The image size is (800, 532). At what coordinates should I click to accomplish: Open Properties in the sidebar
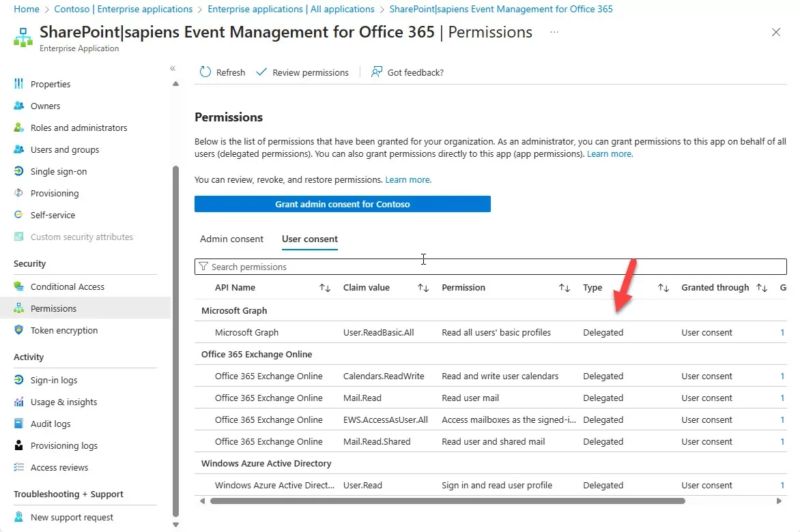51,84
